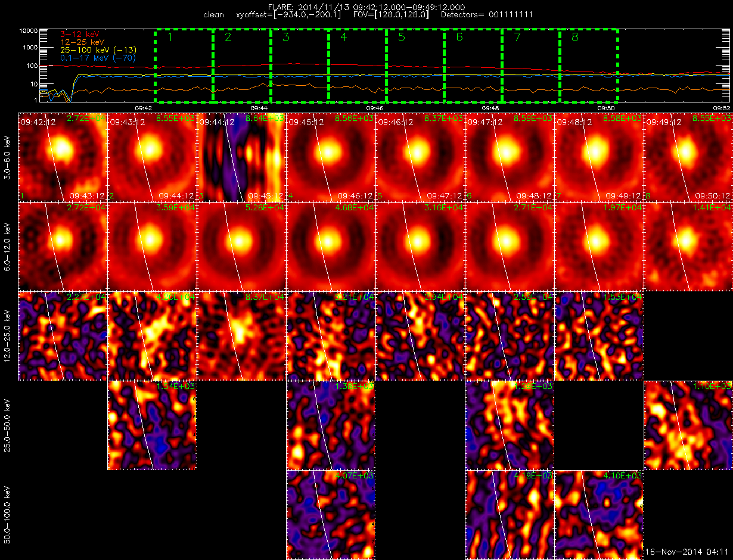This screenshot has height=560, width=733.
Task: Select time interval 2 box in light curve
Action: click(x=242, y=65)
